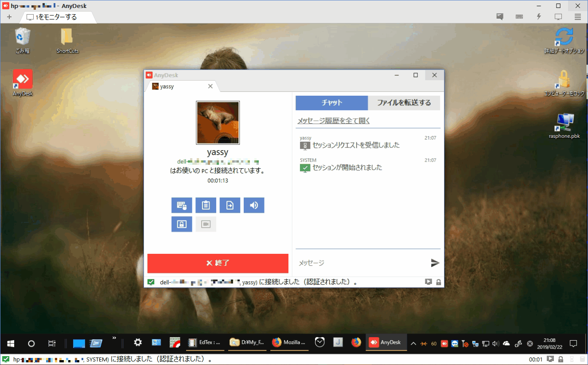Screen dimensions: 588x365
Task: Toggle lock screen permission icon
Action: 182,224
